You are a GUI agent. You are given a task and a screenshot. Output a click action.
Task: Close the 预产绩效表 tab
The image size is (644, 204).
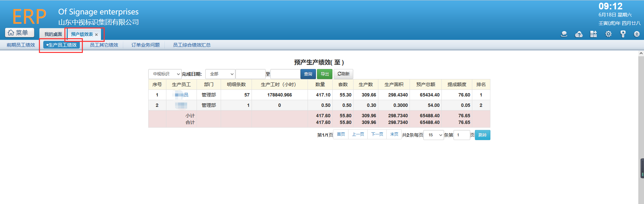click(97, 35)
